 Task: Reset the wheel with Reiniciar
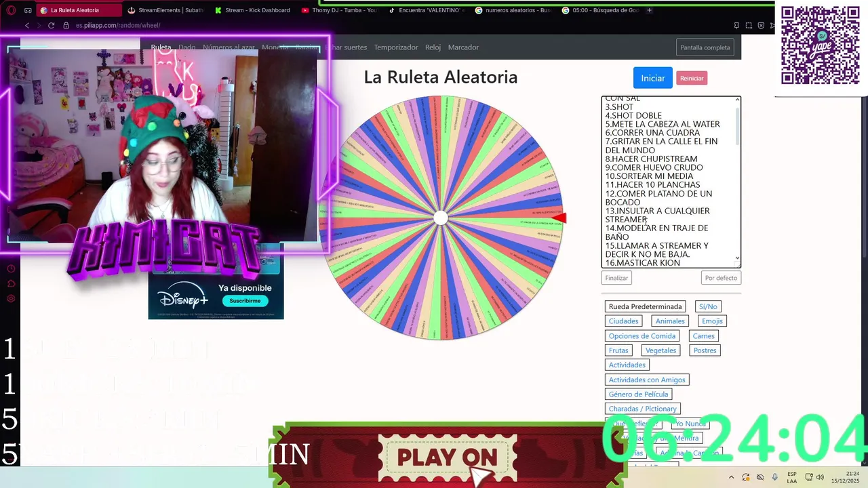tap(692, 79)
